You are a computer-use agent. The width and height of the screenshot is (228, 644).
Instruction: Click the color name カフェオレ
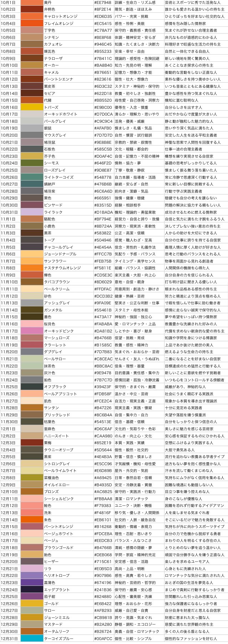tap(53, 45)
